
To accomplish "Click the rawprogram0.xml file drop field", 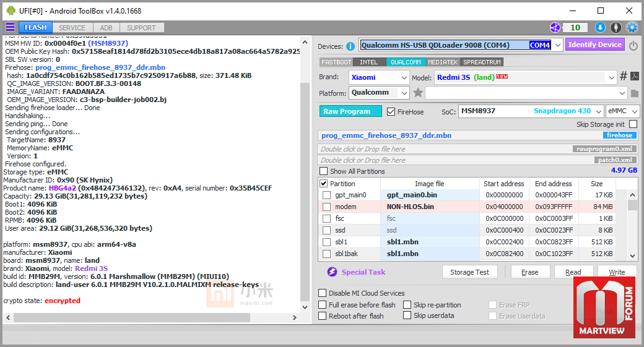I will 477,149.
